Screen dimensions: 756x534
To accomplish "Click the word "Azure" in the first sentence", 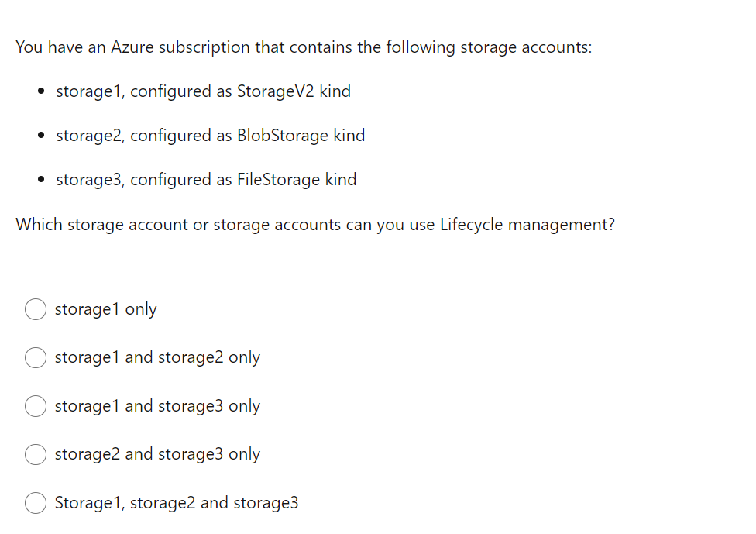I will tap(132, 47).
